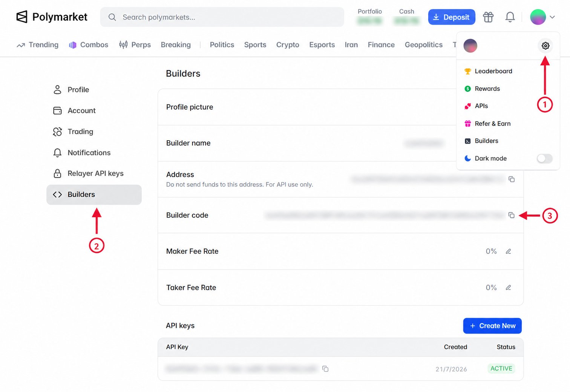The image size is (570, 392).
Task: Click the API Key column header
Action: (x=177, y=347)
